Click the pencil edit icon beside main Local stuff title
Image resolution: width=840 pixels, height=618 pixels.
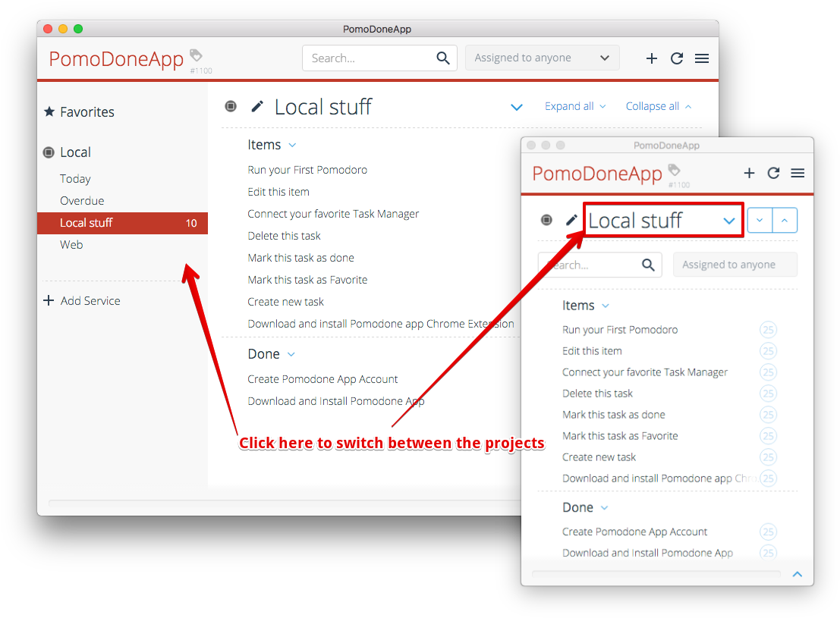(257, 106)
